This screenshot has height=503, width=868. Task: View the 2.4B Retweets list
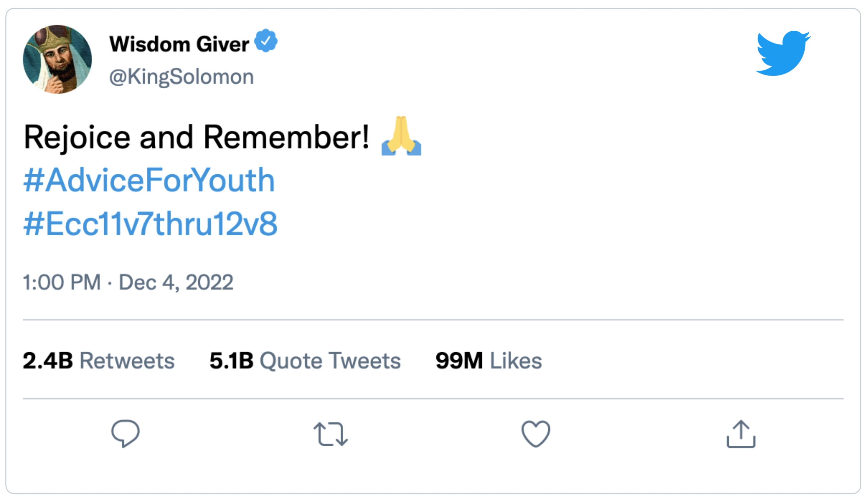[x=99, y=361]
